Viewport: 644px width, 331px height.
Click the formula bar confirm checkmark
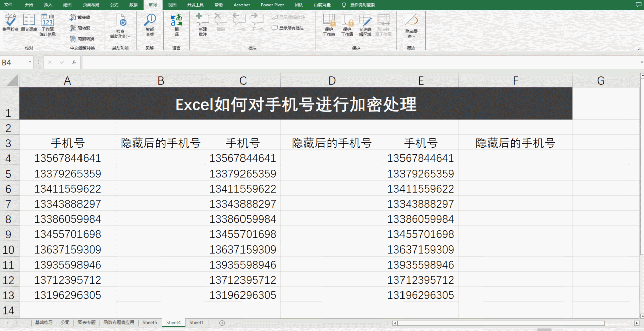point(62,62)
